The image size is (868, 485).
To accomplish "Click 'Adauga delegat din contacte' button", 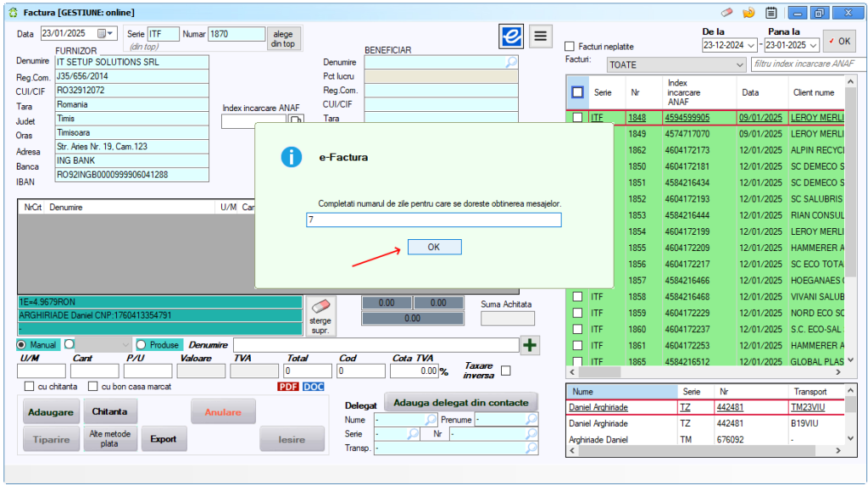I will [460, 403].
